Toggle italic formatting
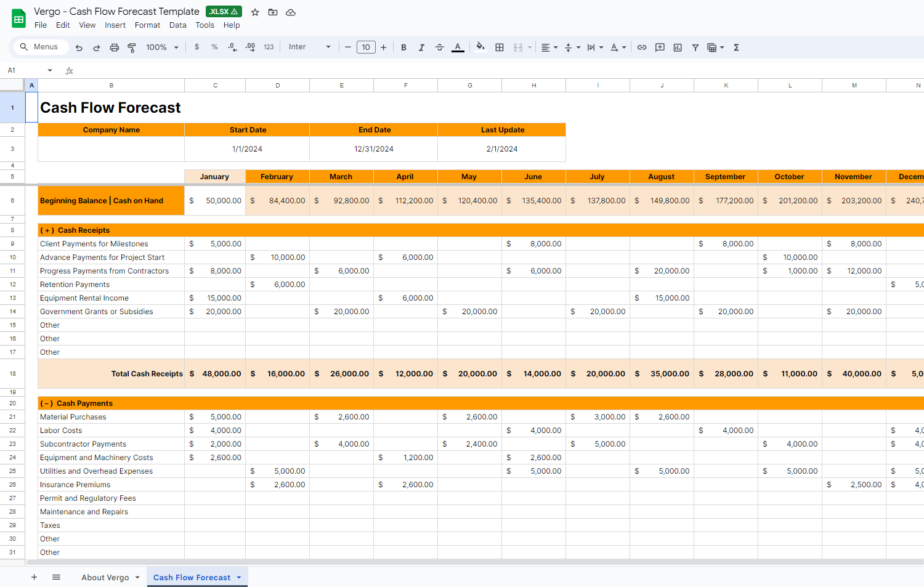Image resolution: width=924 pixels, height=587 pixels. coord(421,47)
